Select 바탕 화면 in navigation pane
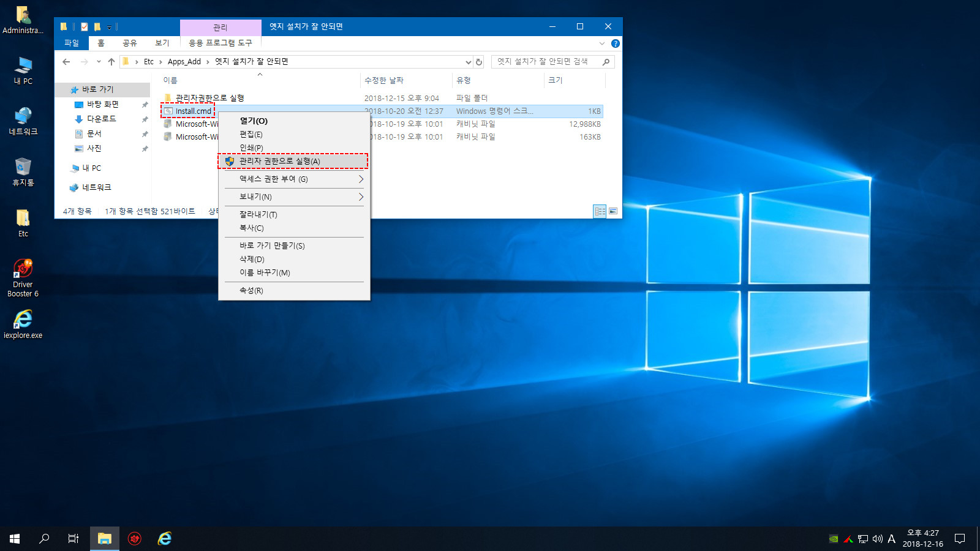980x551 pixels. (x=102, y=105)
